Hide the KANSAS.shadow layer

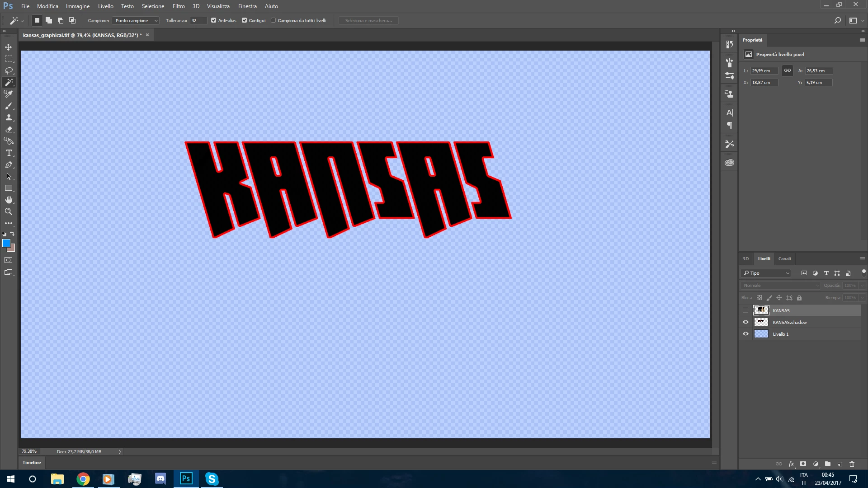click(x=745, y=322)
